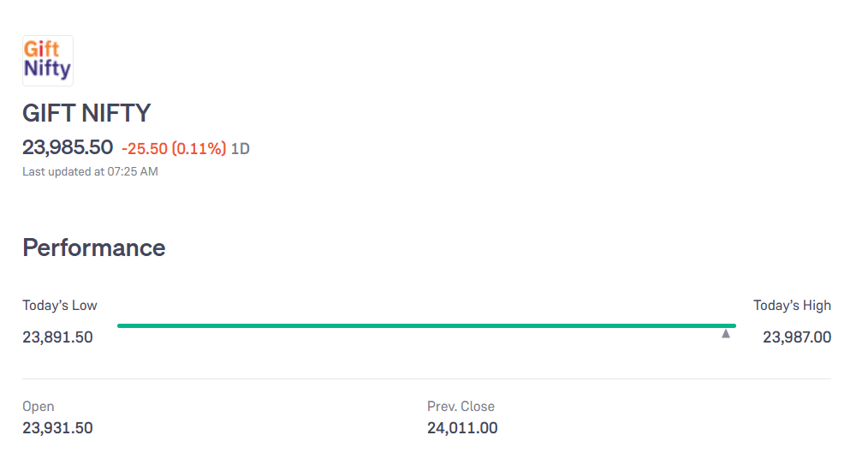The height and width of the screenshot is (459, 868).
Task: Select the low value 23,891.50
Action: pyautogui.click(x=57, y=337)
